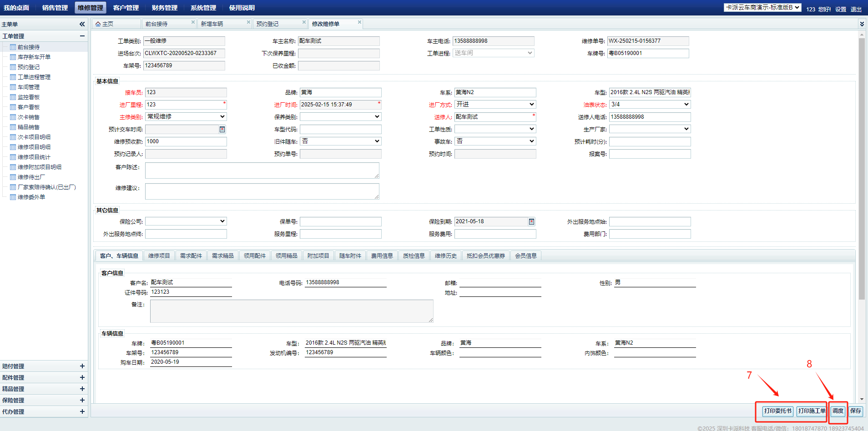Switch to the 维修项目 tab

159,256
